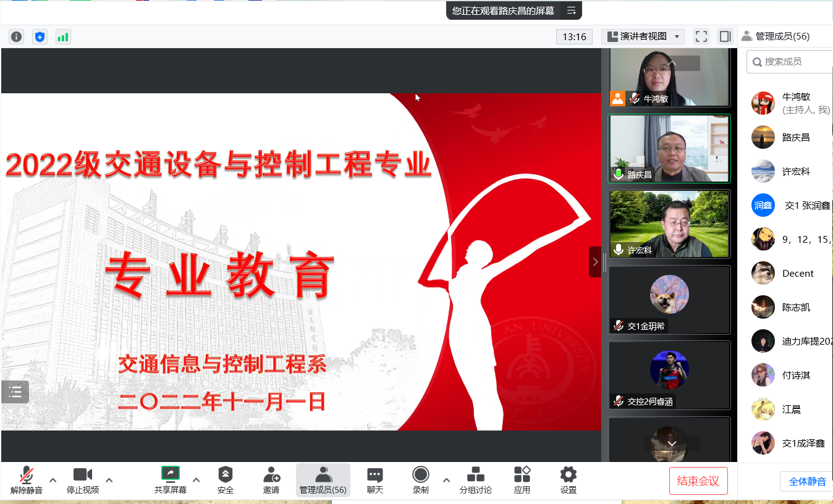833x504 pixels.
Task: Open 设置 settings gear
Action: point(569,480)
